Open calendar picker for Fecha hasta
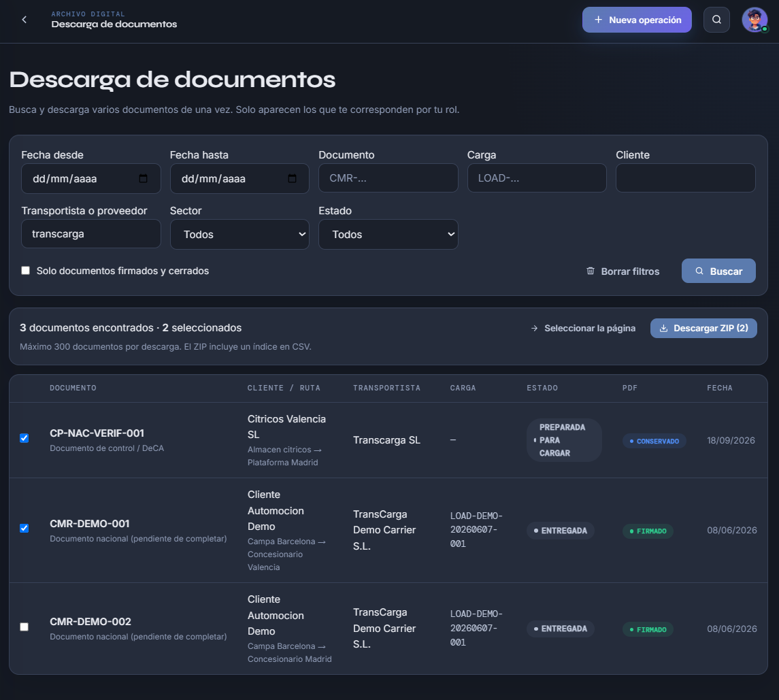The image size is (779, 700). pyautogui.click(x=292, y=178)
